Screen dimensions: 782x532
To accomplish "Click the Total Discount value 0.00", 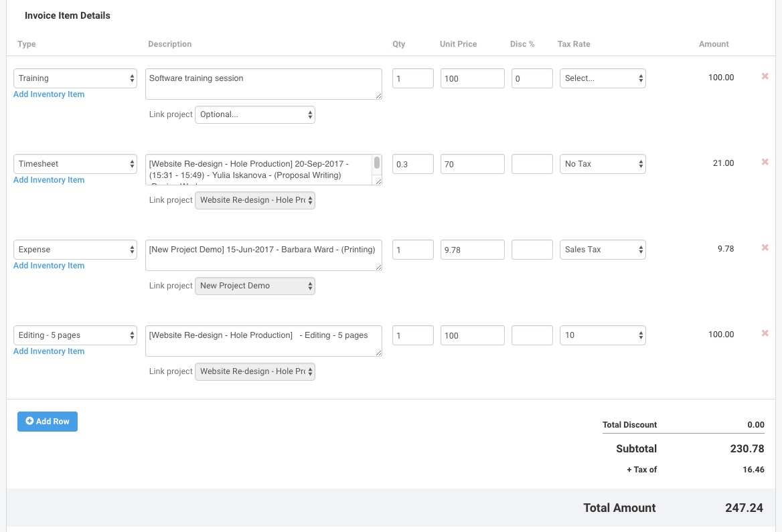I will coord(756,425).
